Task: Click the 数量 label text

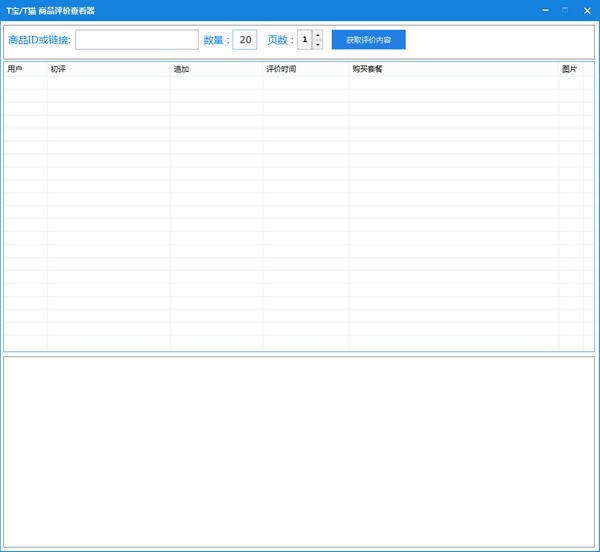Action: click(215, 40)
